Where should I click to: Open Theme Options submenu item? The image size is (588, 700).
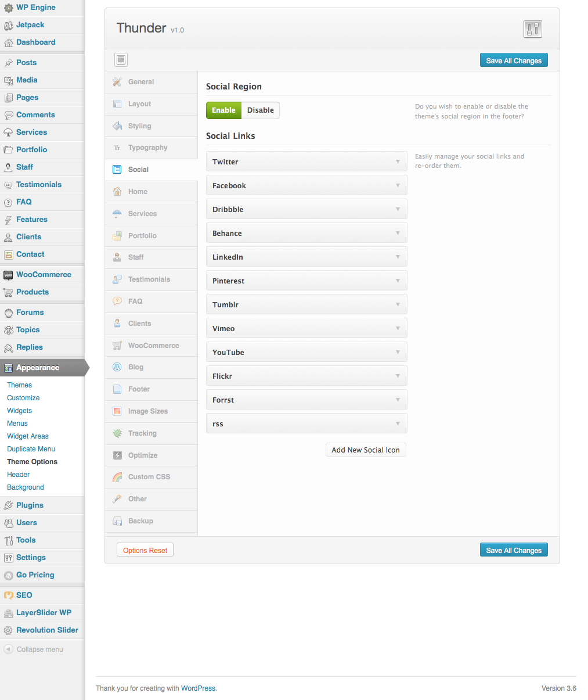32,462
